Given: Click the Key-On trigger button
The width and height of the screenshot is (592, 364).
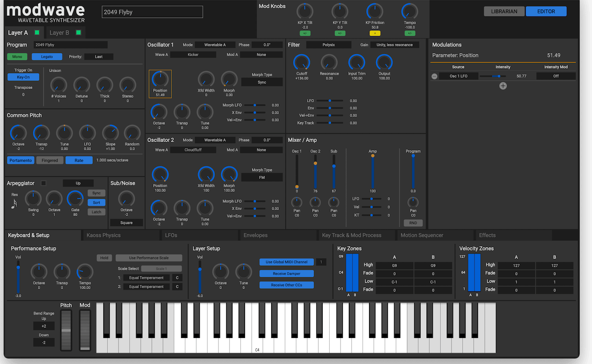Looking at the screenshot, I should click(23, 77).
